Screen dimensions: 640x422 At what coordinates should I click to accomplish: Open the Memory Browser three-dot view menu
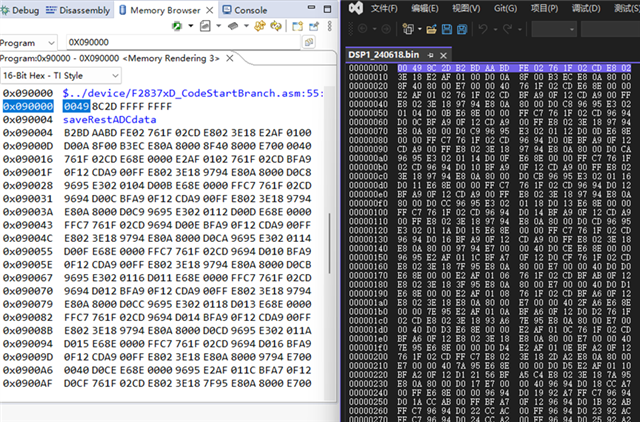tap(330, 27)
